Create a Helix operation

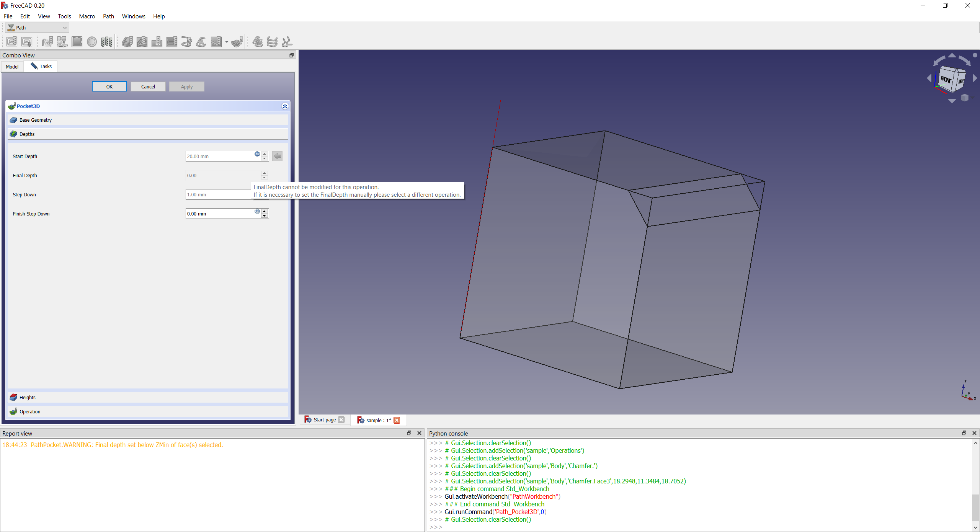tap(186, 41)
